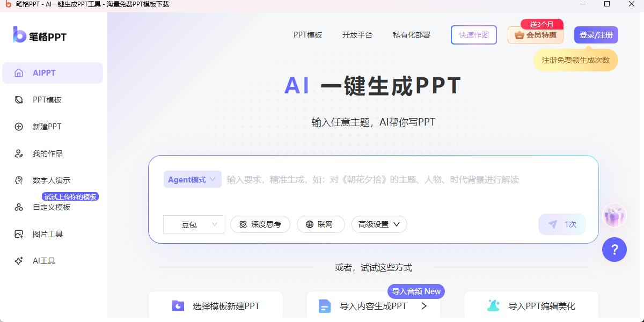Image resolution: width=644 pixels, height=322 pixels.
Task: Expand the 导入内容生成PPT arrow
Action: [x=424, y=306]
